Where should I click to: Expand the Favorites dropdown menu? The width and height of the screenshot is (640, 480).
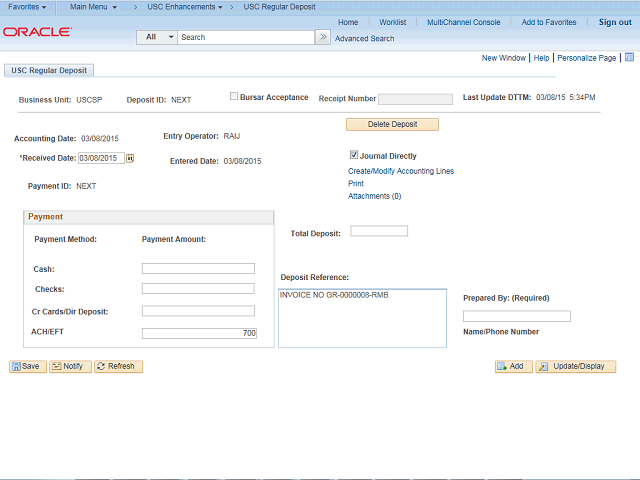coord(27,7)
